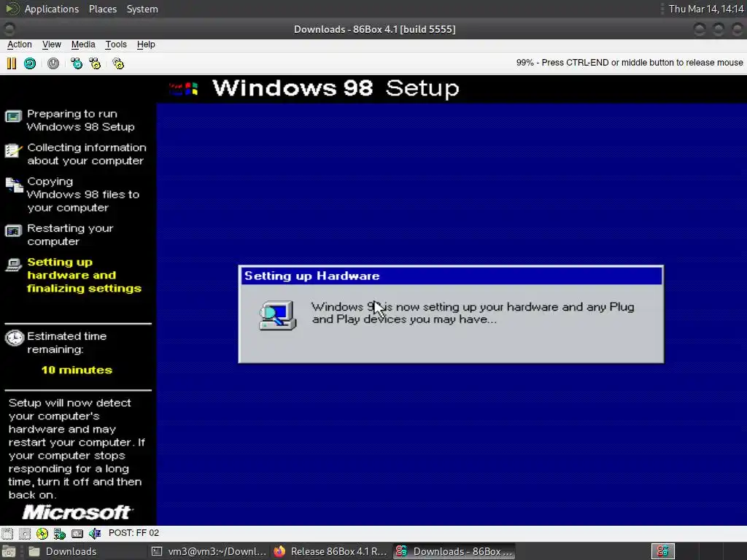Click the Microsoft logo in the setup sidebar
This screenshot has width=747, height=560.
[x=77, y=513]
